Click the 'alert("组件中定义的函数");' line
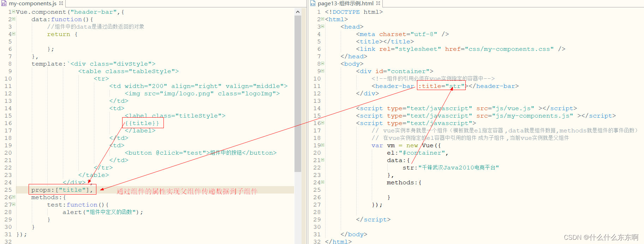The width and height of the screenshot is (644, 244). [x=103, y=212]
